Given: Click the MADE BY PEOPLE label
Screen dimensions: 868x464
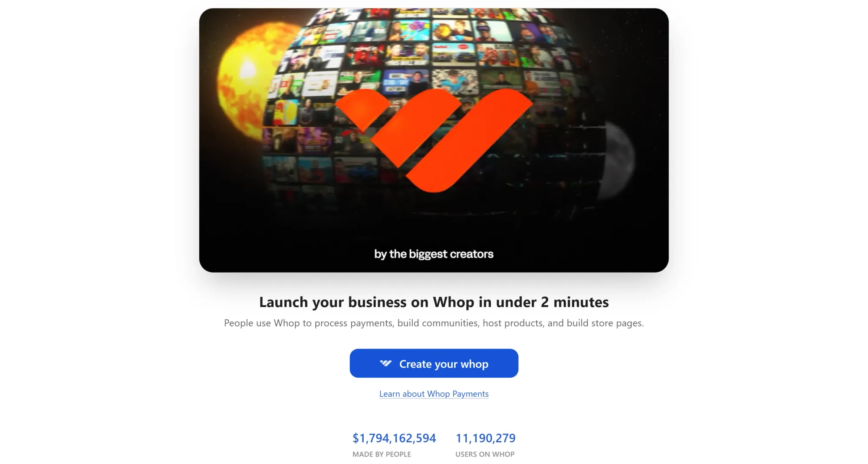Looking at the screenshot, I should 381,454.
